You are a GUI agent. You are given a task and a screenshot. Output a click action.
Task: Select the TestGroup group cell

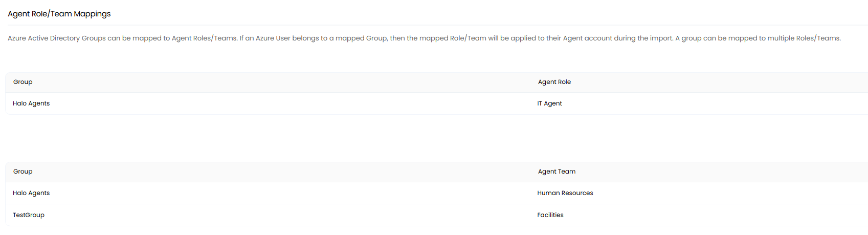click(29, 215)
